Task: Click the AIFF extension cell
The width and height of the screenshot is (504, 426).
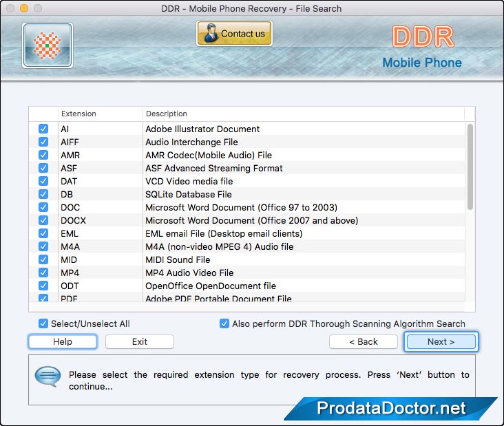Action: click(101, 142)
